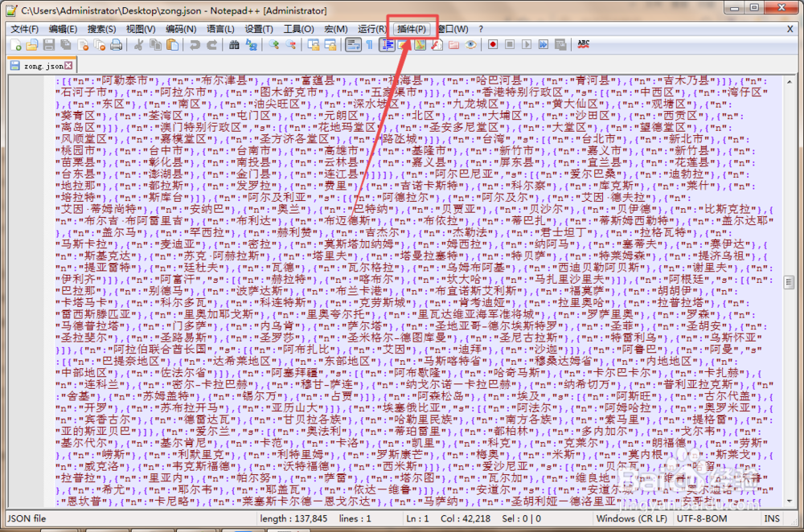Cut selection with scissors icon

point(138,45)
